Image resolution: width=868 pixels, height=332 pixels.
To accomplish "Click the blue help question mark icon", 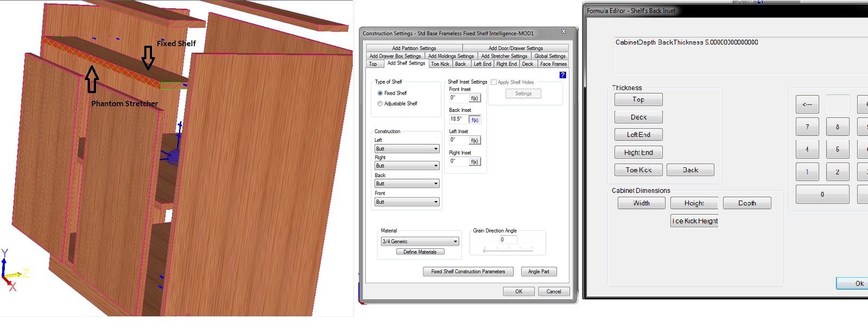I will 562,75.
